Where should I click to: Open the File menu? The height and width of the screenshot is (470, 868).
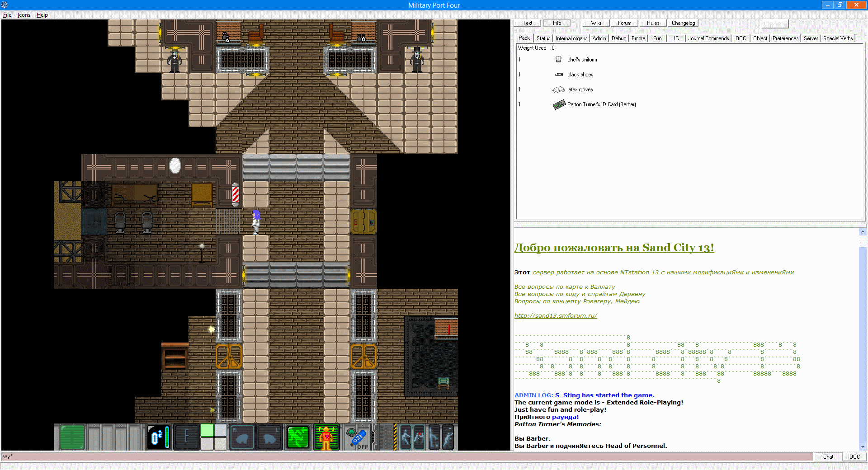(x=7, y=15)
